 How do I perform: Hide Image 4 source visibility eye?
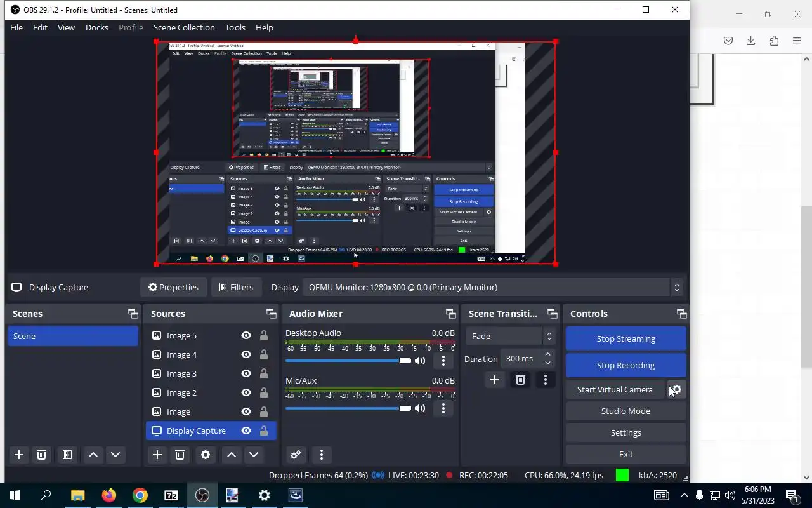click(246, 354)
